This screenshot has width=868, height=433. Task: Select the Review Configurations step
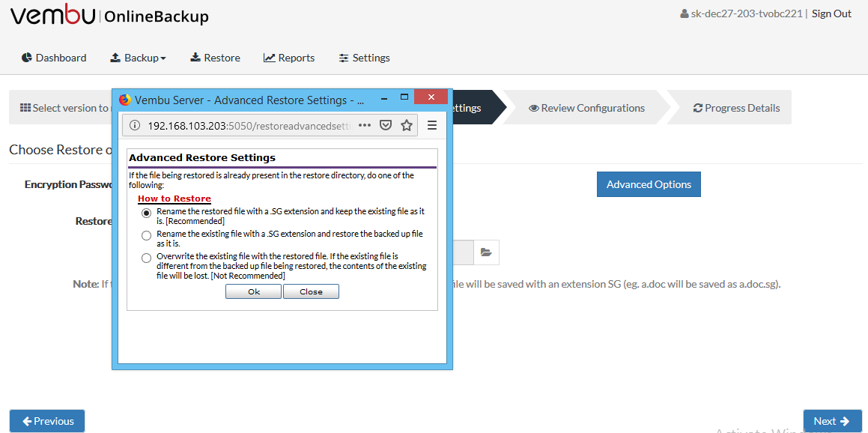tap(586, 108)
